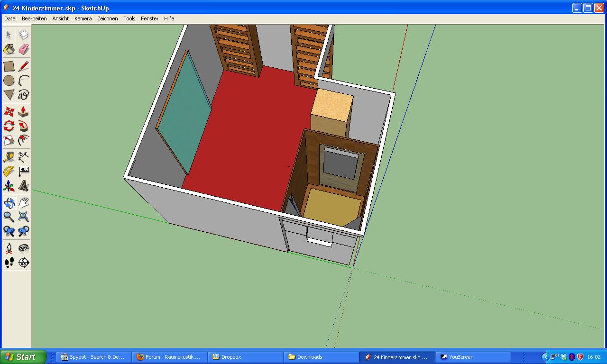Select the Axes tool
The width and height of the screenshot is (607, 364).
pyautogui.click(x=9, y=186)
